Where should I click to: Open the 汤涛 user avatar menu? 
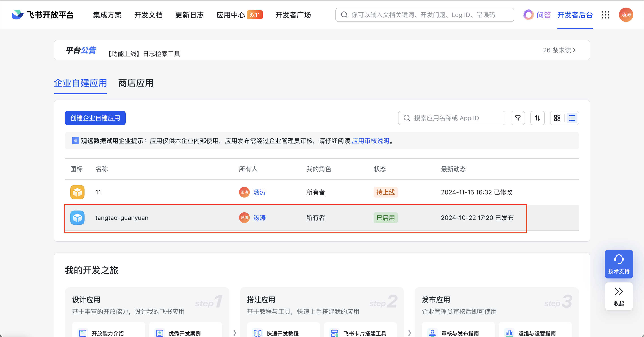tap(626, 15)
